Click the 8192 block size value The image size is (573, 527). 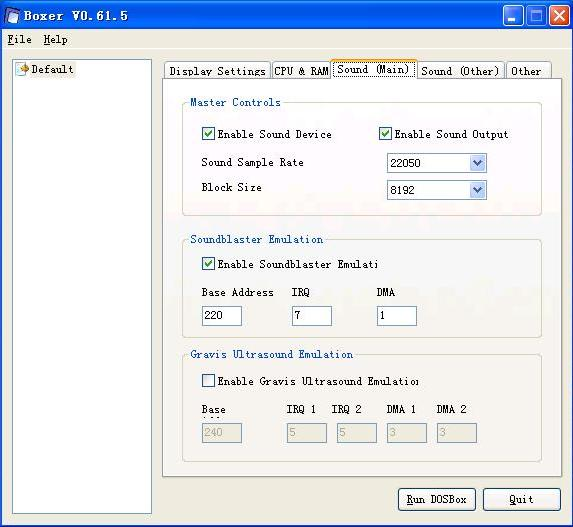(x=402, y=190)
